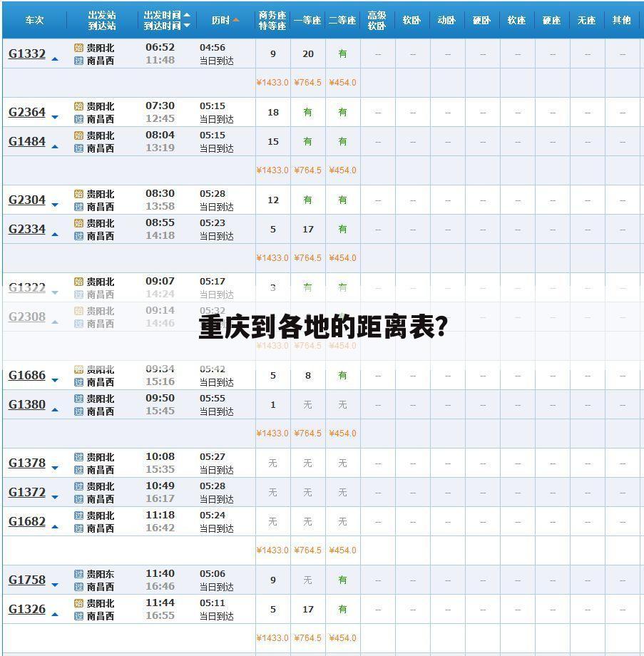Select first class count 20 for G1332
Viewport: 644px width, 656px height.
pyautogui.click(x=308, y=54)
